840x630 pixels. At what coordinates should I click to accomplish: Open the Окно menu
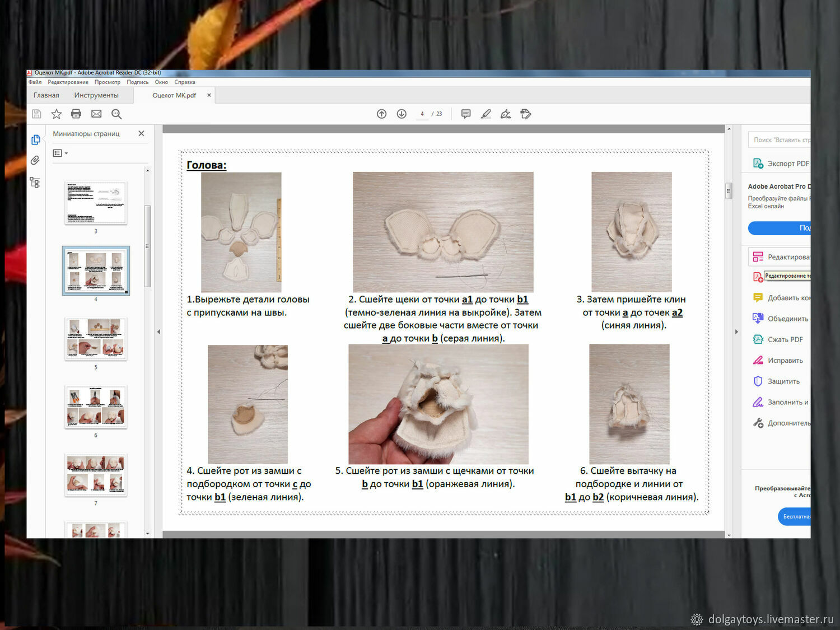point(161,82)
